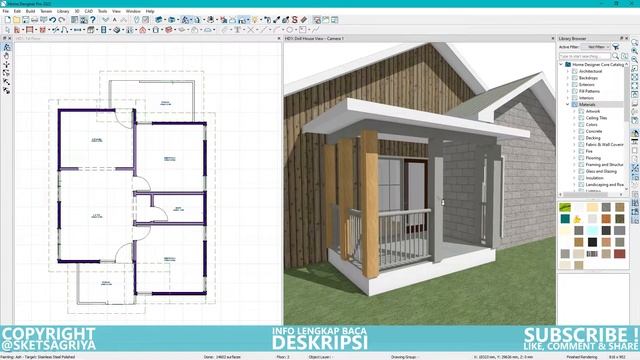Expand the Fill Patterns library folder
640x360 pixels.
(568, 91)
